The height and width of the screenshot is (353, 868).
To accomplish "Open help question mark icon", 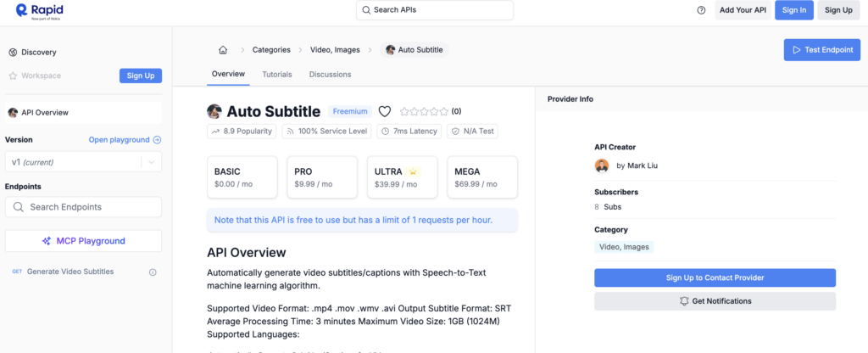I will (701, 10).
